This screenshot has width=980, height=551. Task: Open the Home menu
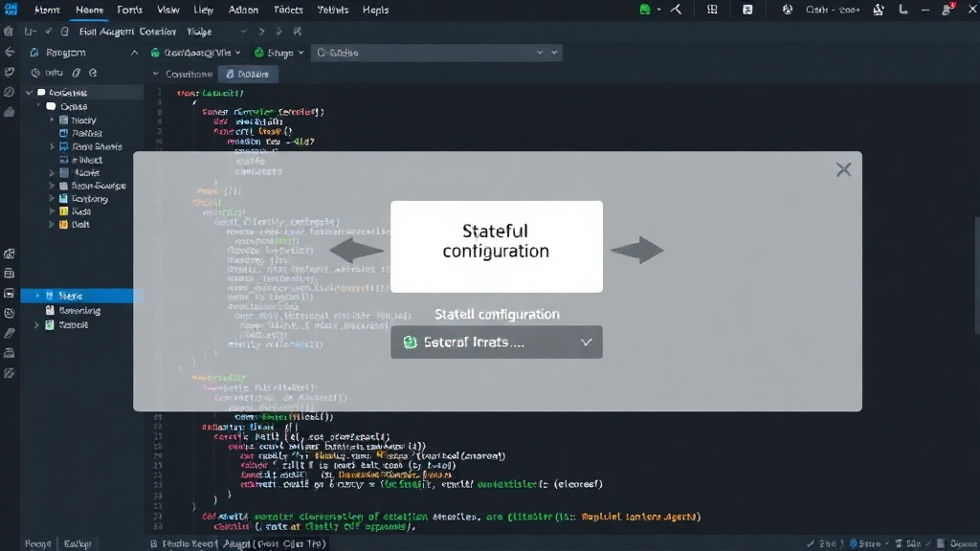pos(47,10)
